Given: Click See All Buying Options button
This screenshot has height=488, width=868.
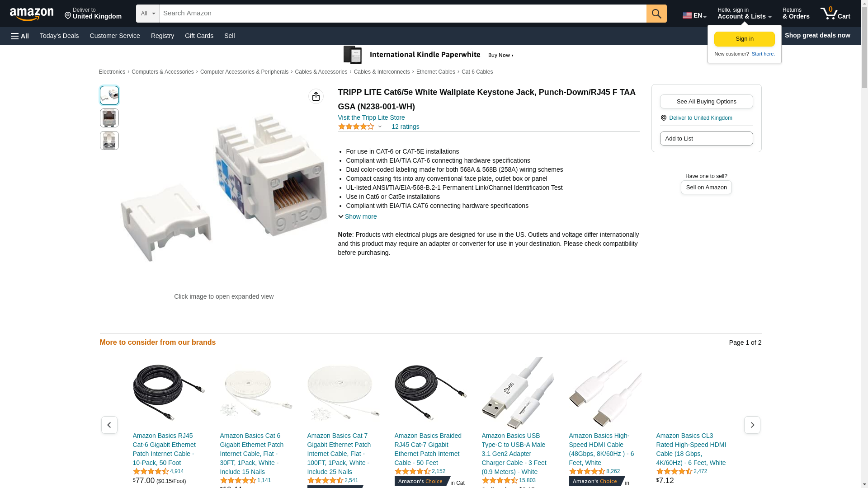Looking at the screenshot, I should 706,101.
